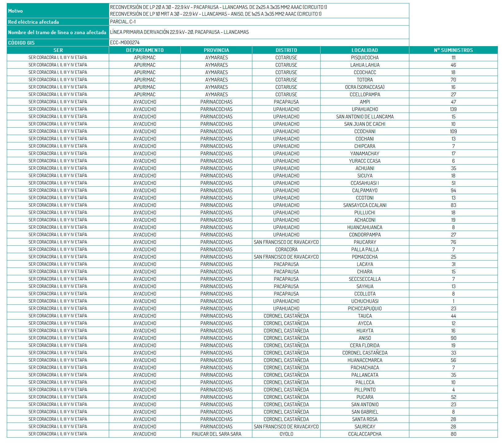Select the Motivo label cell
Image resolution: width=504 pixels, height=445 pixels.
[x=58, y=11]
